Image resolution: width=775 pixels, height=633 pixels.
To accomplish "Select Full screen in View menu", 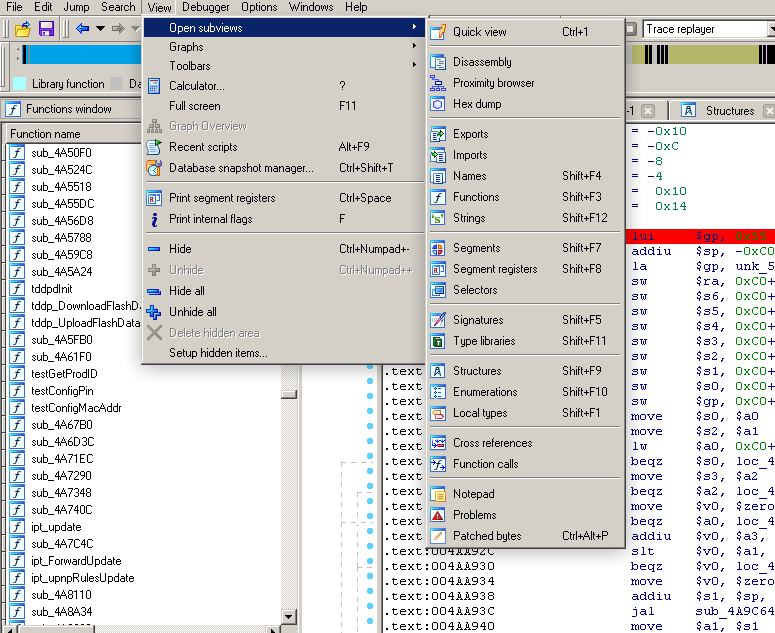I will pyautogui.click(x=284, y=106).
